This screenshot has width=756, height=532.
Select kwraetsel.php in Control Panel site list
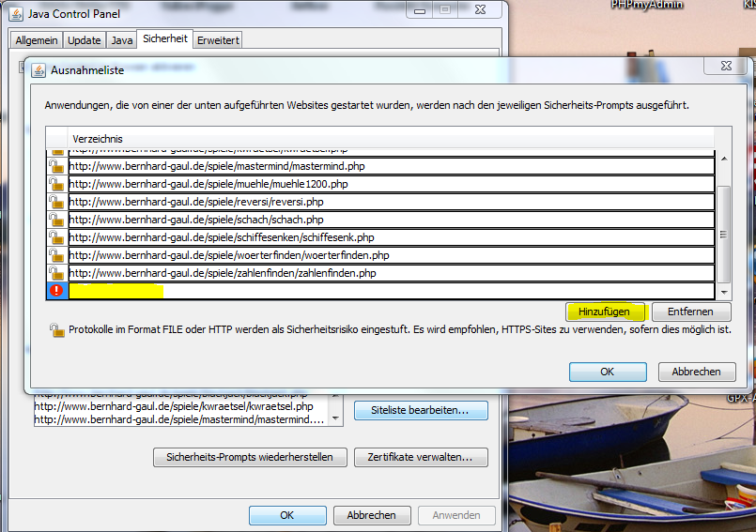[x=174, y=406]
